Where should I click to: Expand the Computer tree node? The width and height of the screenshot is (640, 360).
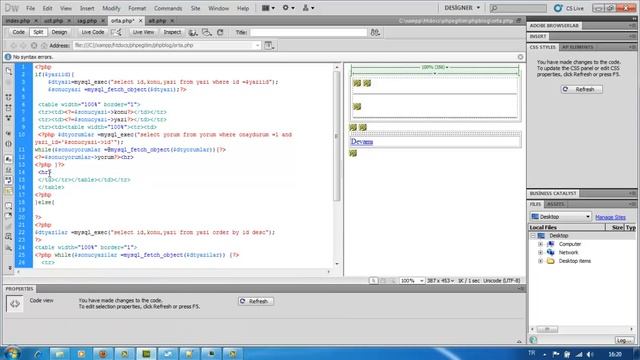(x=540, y=244)
